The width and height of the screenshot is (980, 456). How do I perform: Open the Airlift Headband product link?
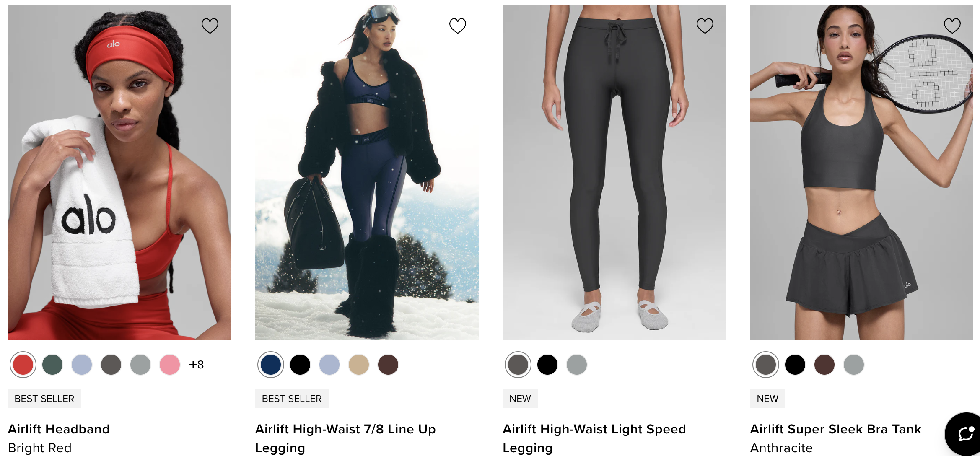pyautogui.click(x=59, y=429)
